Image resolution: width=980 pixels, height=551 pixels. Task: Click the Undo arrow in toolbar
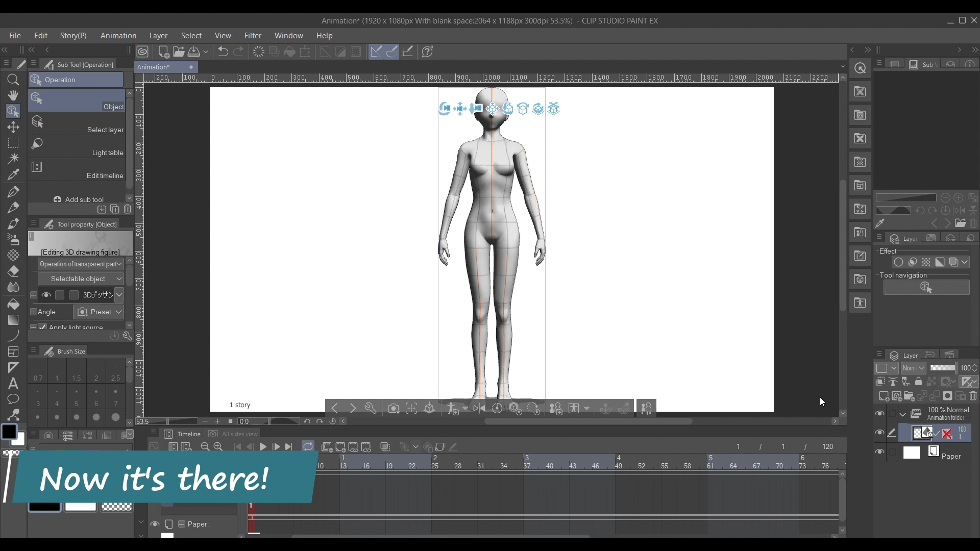coord(223,52)
